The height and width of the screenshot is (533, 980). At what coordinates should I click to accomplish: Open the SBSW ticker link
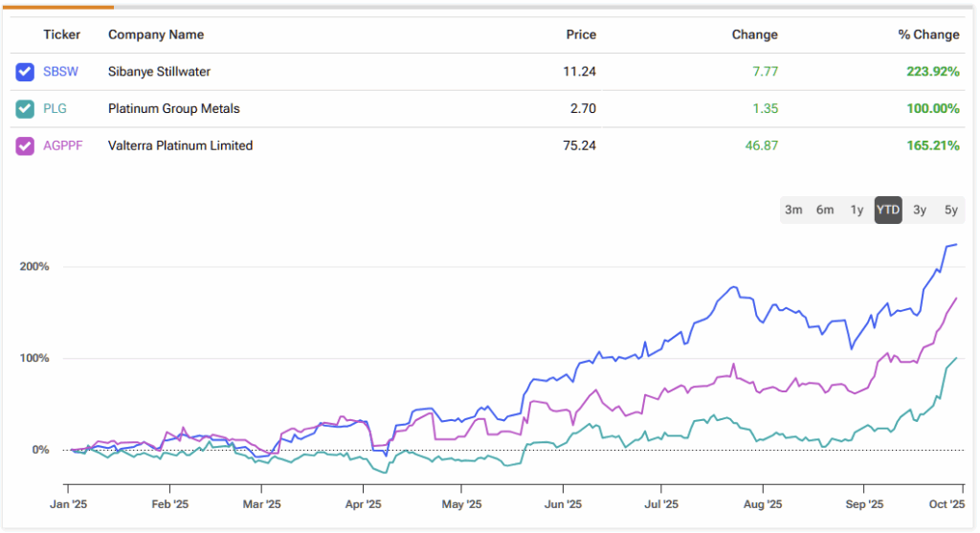click(x=61, y=72)
